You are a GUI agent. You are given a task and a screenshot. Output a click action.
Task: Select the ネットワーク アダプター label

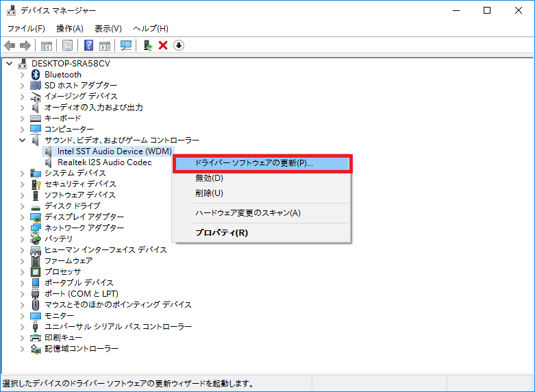(x=84, y=228)
